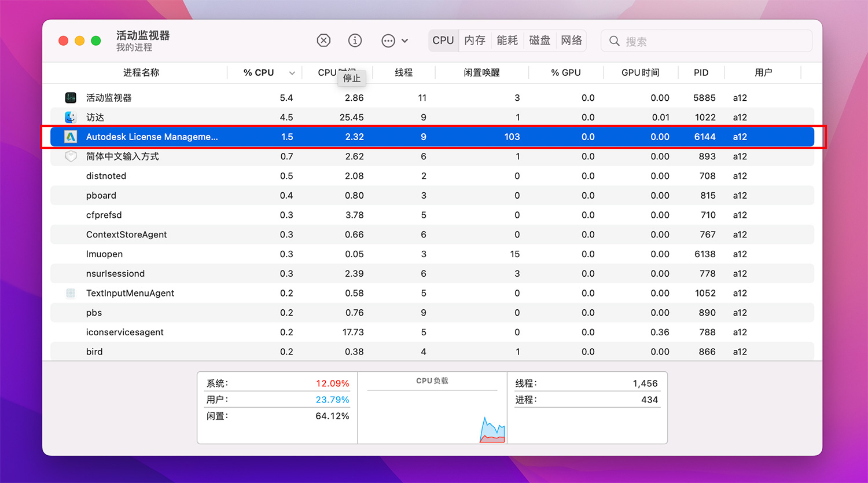Sort by the 用户 column header
This screenshot has height=483, width=868.
(764, 72)
